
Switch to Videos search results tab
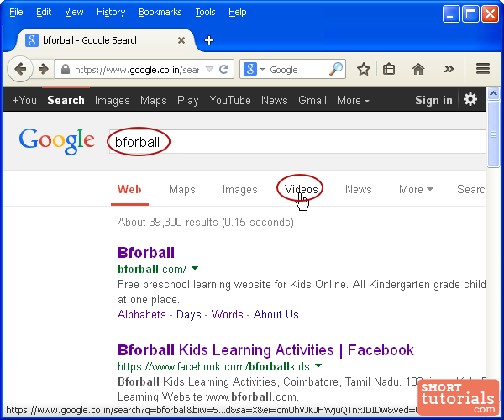[x=301, y=189]
